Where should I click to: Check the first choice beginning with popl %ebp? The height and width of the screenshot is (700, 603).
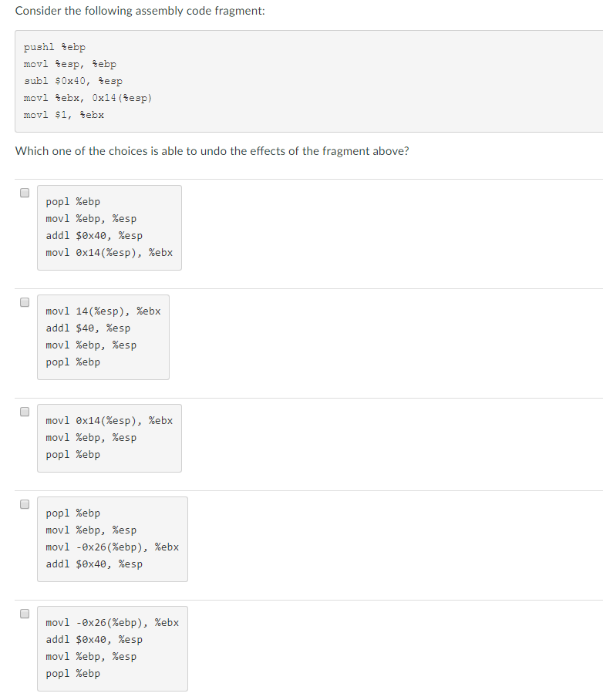(25, 193)
